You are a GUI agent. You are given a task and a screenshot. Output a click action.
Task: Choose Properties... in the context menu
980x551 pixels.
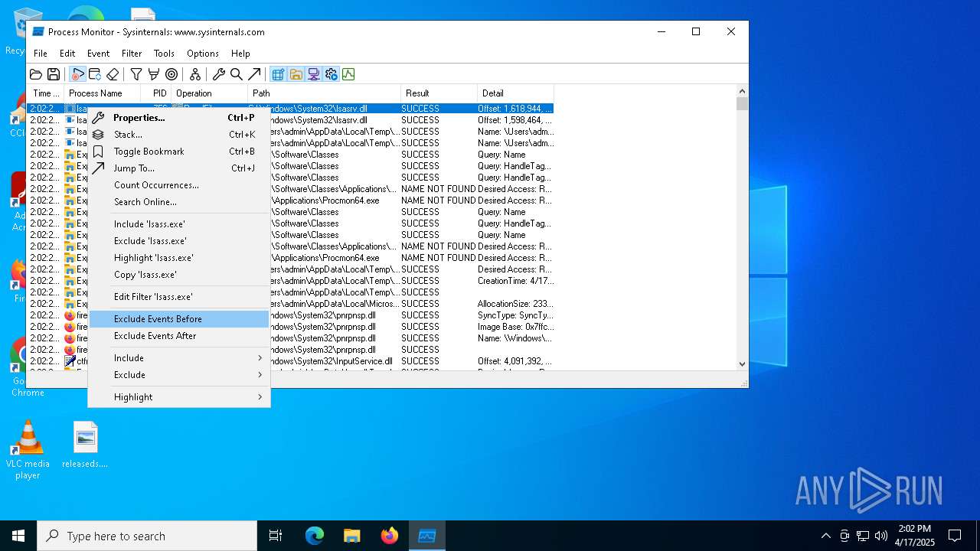tap(178, 118)
